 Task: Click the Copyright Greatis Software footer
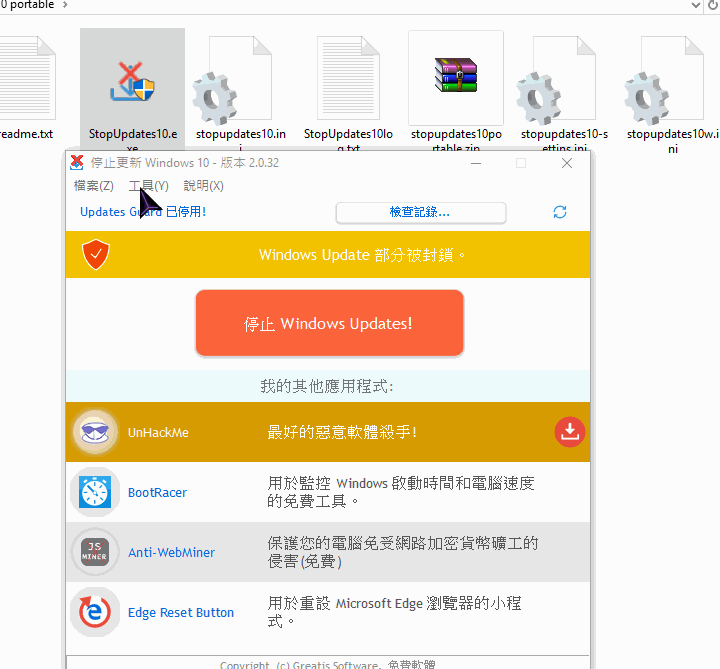tap(327, 664)
